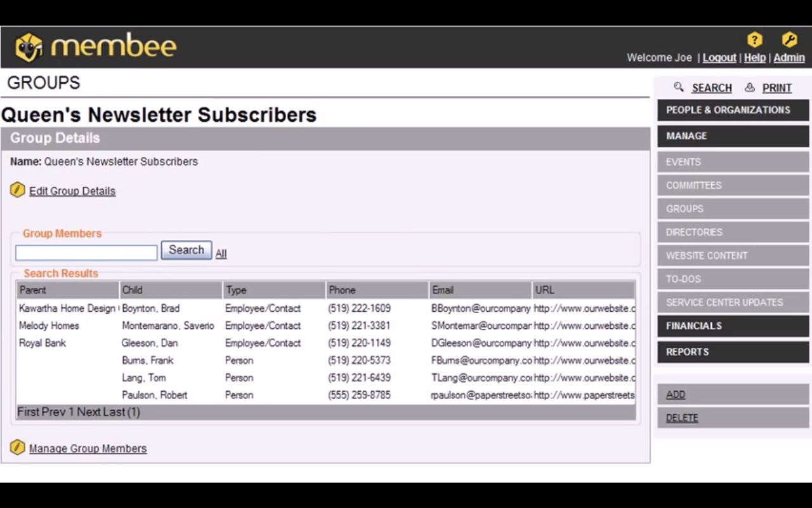The width and height of the screenshot is (812, 508).
Task: Open the Logout link
Action: (x=719, y=58)
